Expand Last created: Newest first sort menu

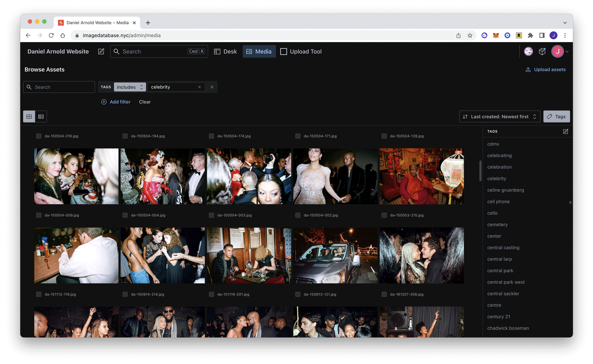(499, 117)
